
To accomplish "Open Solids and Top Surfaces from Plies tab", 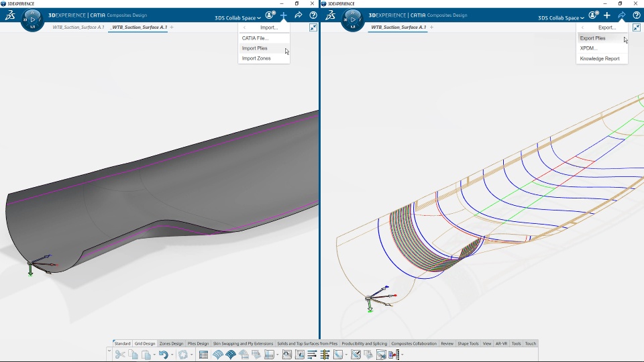I will click(x=307, y=343).
